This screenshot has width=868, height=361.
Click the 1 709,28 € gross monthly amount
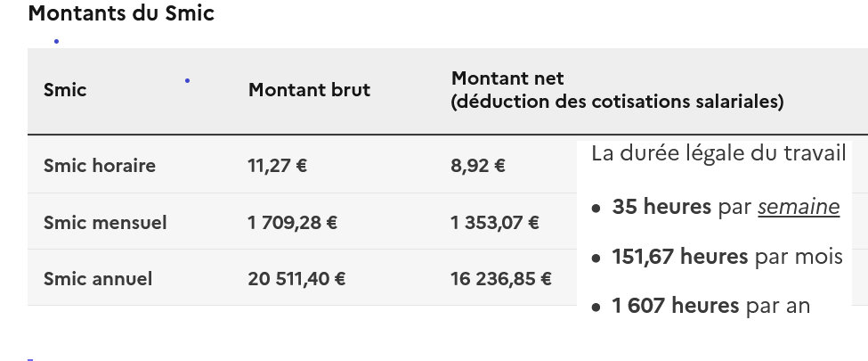[292, 222]
